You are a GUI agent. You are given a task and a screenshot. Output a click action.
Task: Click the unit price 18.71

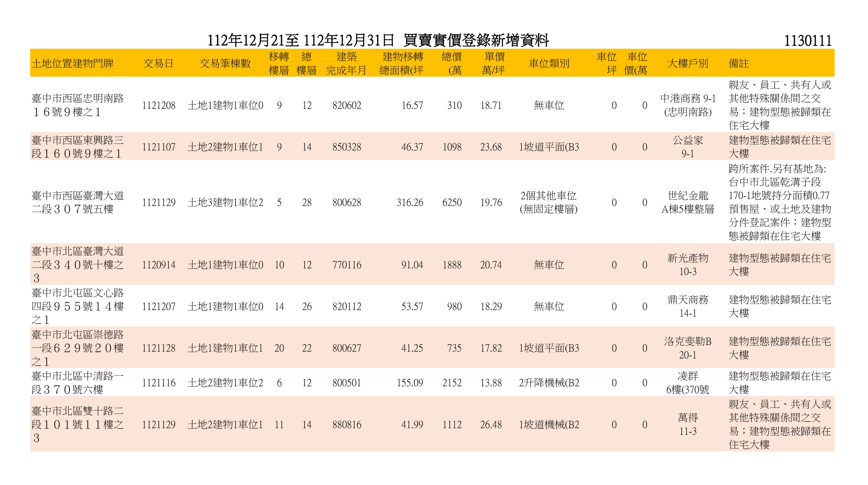click(x=491, y=106)
